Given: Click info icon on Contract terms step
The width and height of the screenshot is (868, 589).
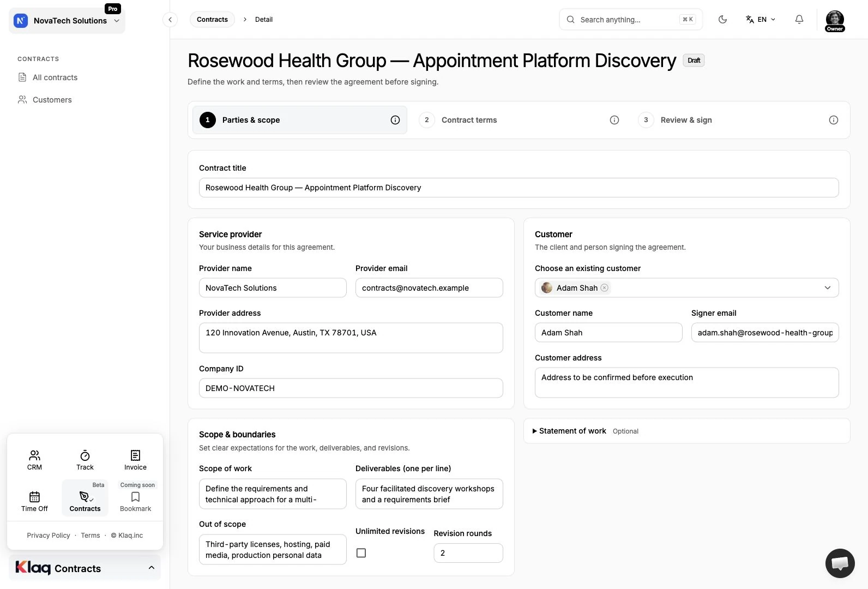Looking at the screenshot, I should (x=614, y=120).
